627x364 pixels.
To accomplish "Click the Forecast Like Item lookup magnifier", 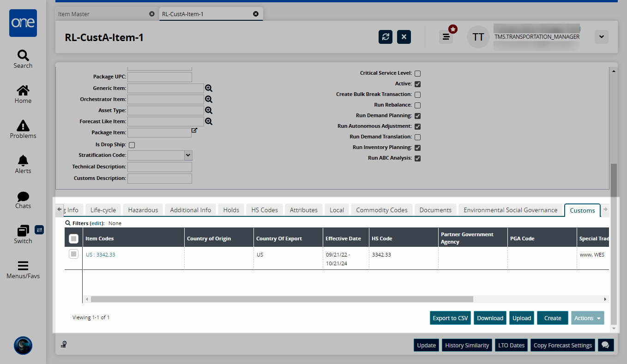I will coord(209,121).
